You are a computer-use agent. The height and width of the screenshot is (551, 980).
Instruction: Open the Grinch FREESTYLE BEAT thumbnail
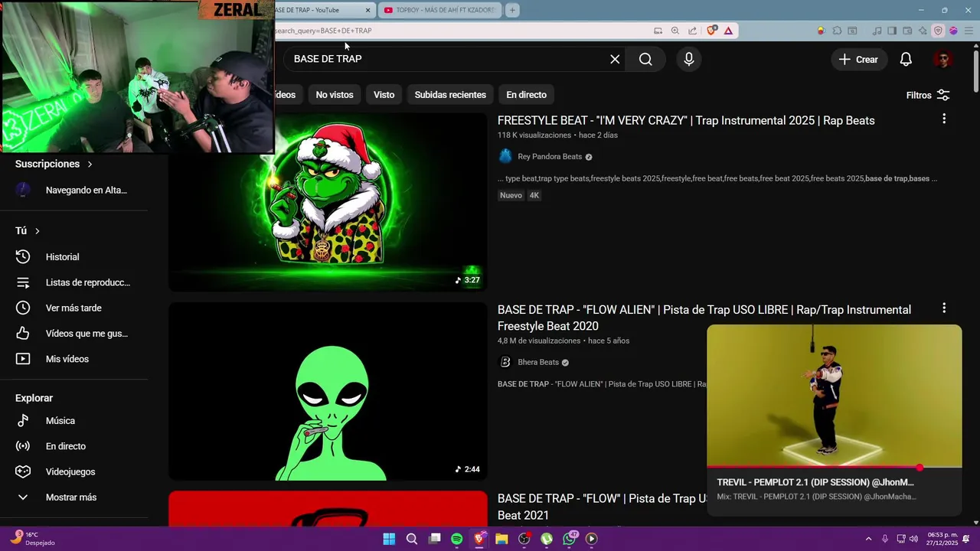328,202
